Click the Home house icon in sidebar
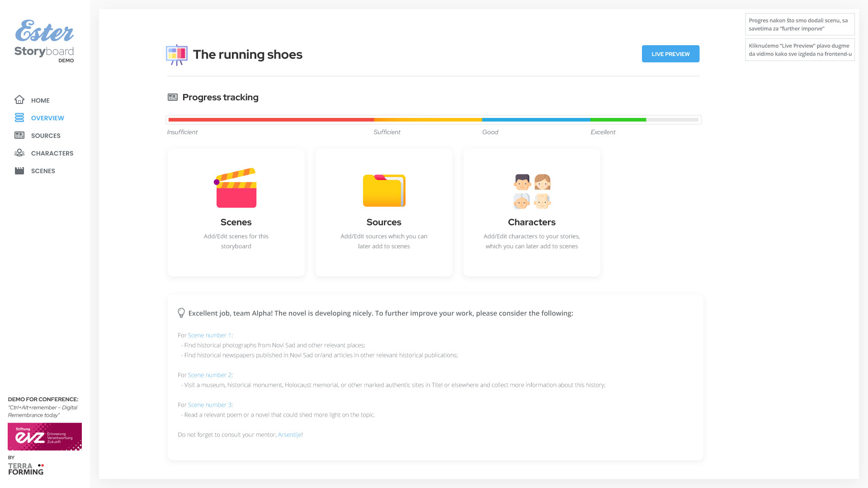The image size is (868, 488). coord(19,100)
